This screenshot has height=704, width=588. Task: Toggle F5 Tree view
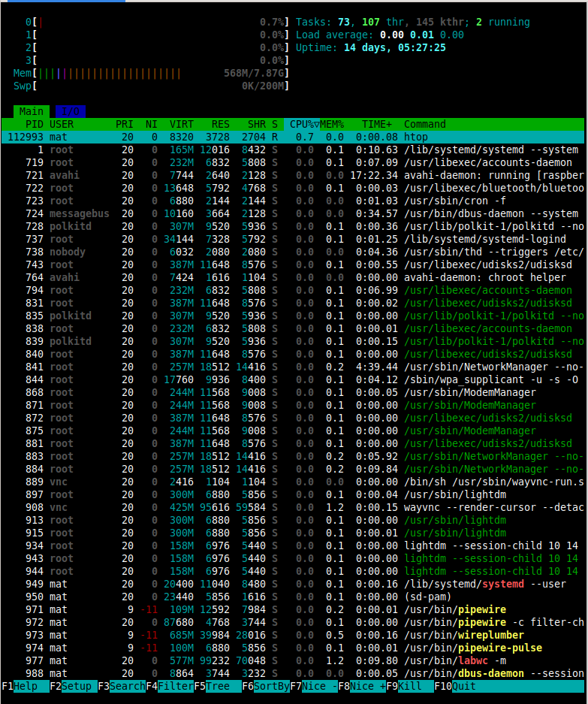click(218, 686)
